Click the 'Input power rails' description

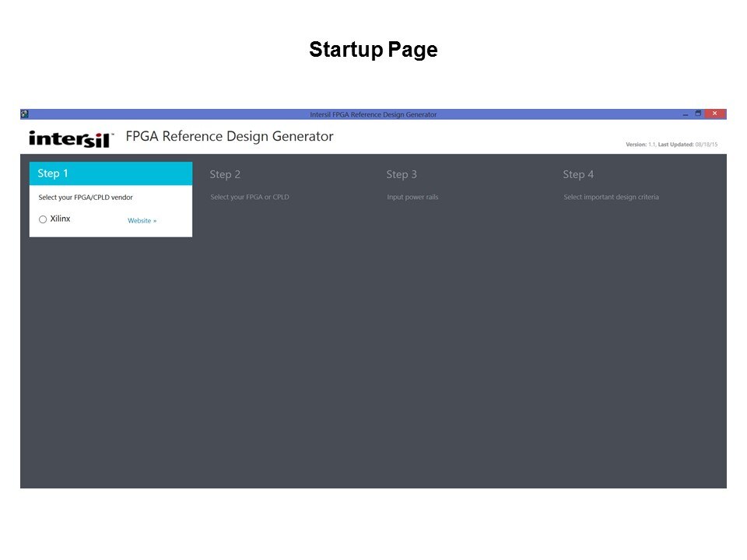[x=412, y=198]
